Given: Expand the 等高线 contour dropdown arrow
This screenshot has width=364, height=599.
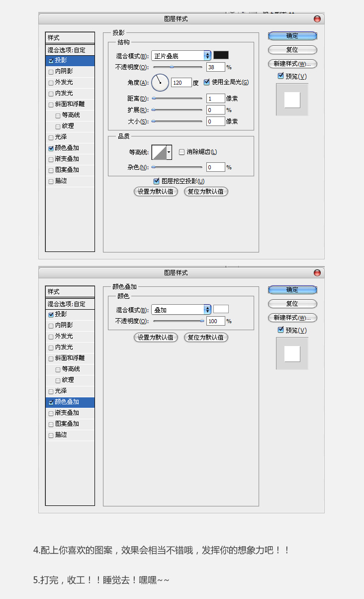Looking at the screenshot, I should point(169,152).
